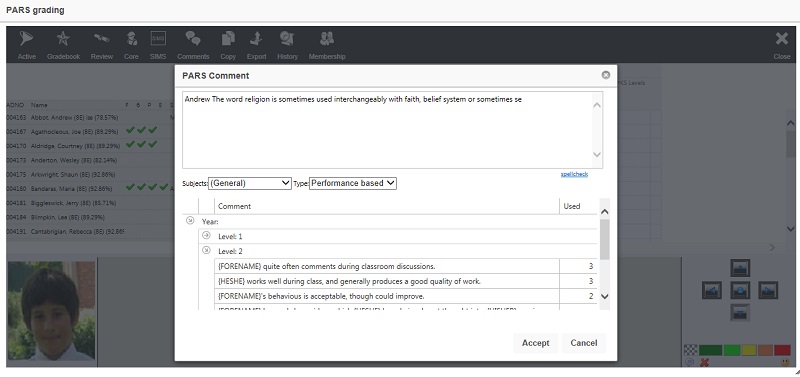The image size is (800, 378).
Task: Select the dark green colour swatch
Action: 710,350
